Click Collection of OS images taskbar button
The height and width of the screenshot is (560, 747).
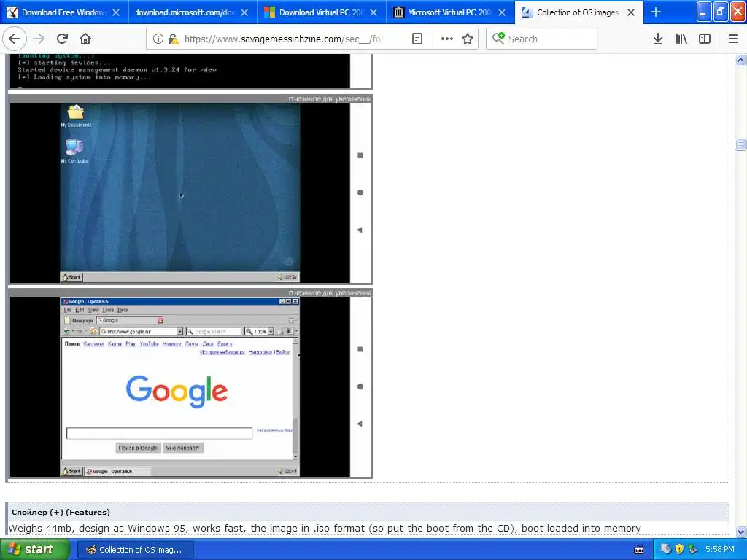coord(135,550)
